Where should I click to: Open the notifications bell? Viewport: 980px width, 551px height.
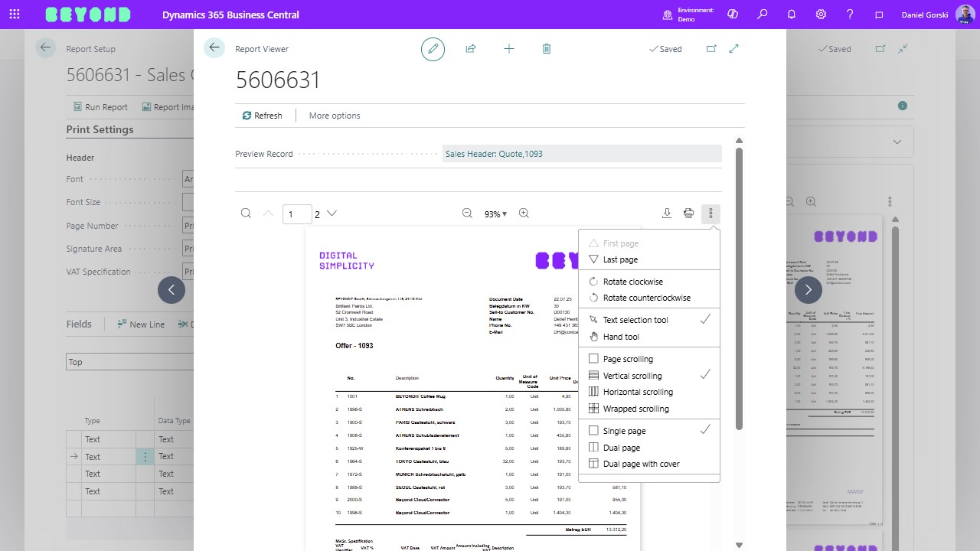pyautogui.click(x=792, y=13)
